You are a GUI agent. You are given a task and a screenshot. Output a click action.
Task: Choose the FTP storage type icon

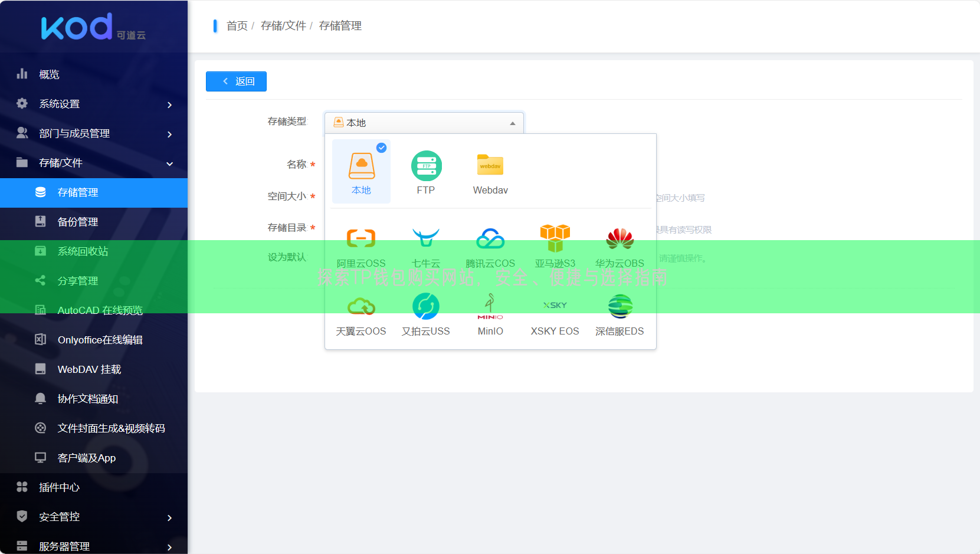click(426, 166)
